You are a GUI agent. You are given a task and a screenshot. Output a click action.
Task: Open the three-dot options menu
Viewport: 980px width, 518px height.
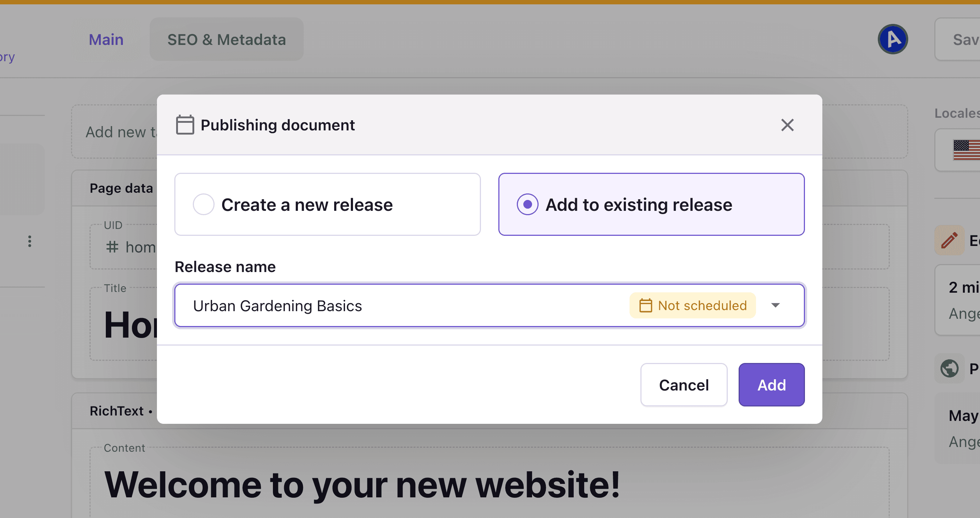point(30,241)
